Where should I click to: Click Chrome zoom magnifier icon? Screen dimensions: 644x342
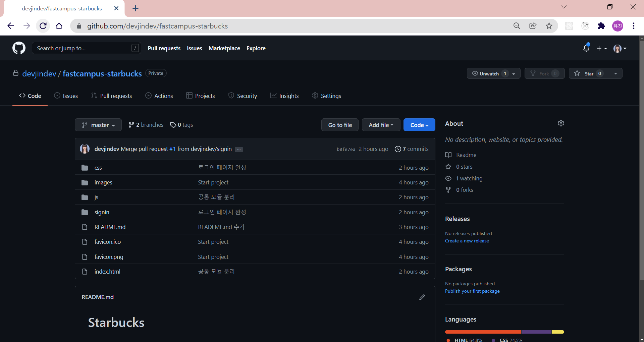coord(517,26)
